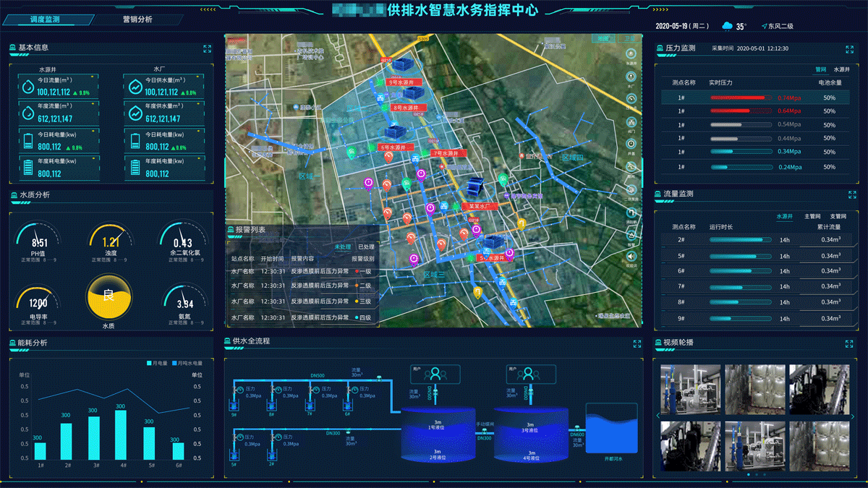The height and width of the screenshot is (488, 868).
Task: Open the first video thumbnail in 视频轮播
Action: click(x=689, y=389)
